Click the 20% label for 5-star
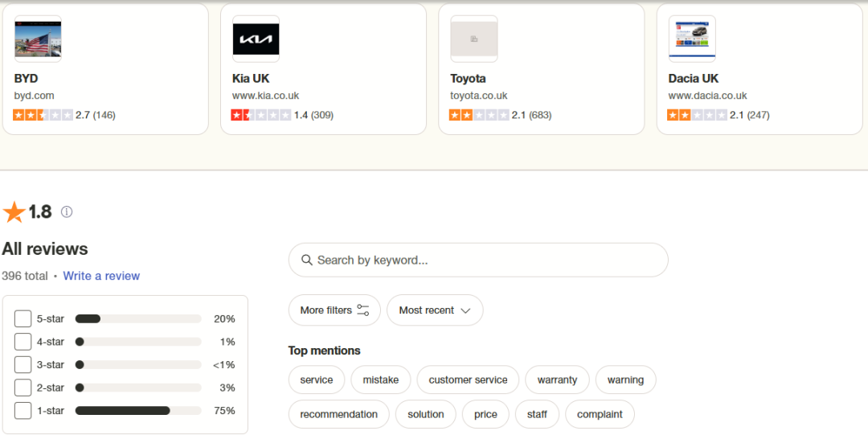 click(225, 318)
